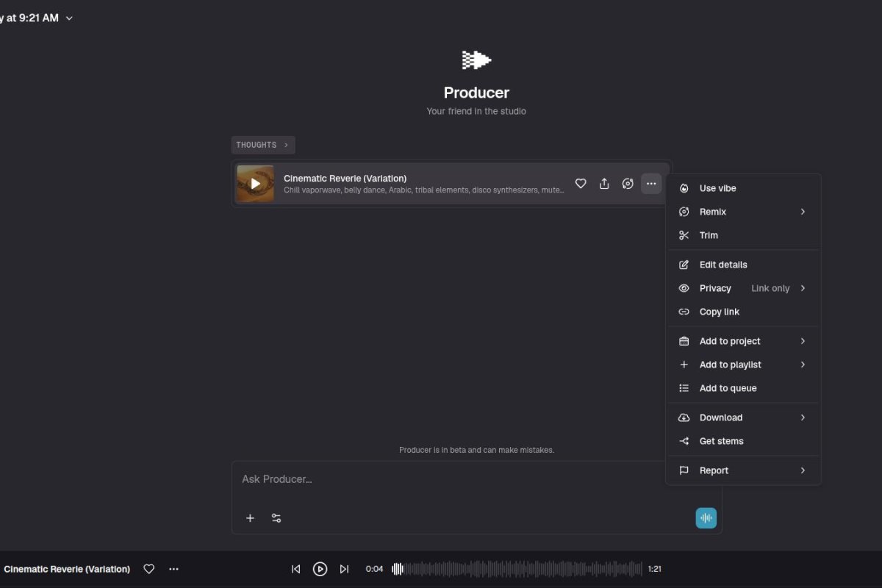Click the ellipsis icon in the bottom player bar

[x=173, y=568]
